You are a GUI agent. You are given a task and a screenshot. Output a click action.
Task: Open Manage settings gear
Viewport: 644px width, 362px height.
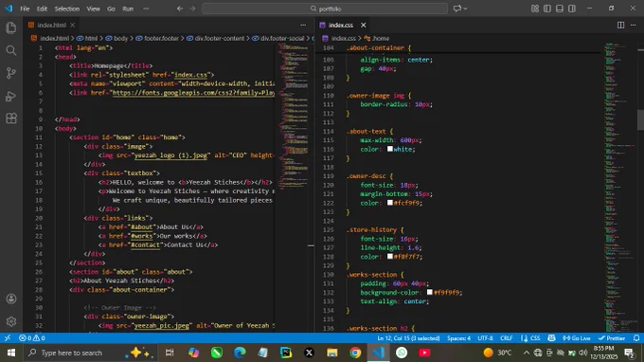(11, 321)
